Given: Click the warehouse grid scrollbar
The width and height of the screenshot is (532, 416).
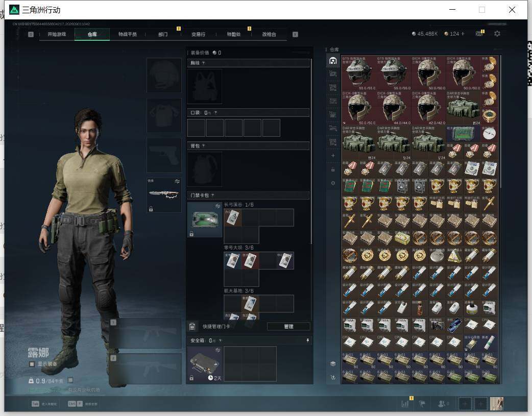Looking at the screenshot, I should (500, 121).
